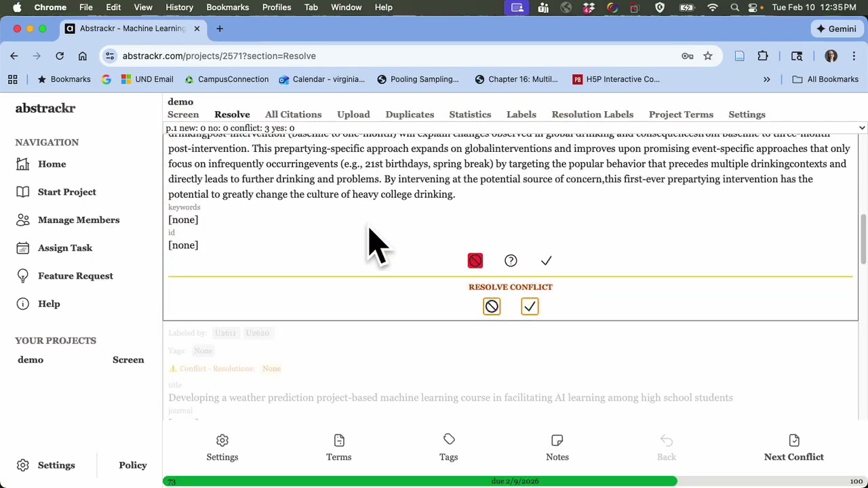This screenshot has height=488, width=868.
Task: Expand the status bar dropdown arrow
Action: [x=862, y=128]
